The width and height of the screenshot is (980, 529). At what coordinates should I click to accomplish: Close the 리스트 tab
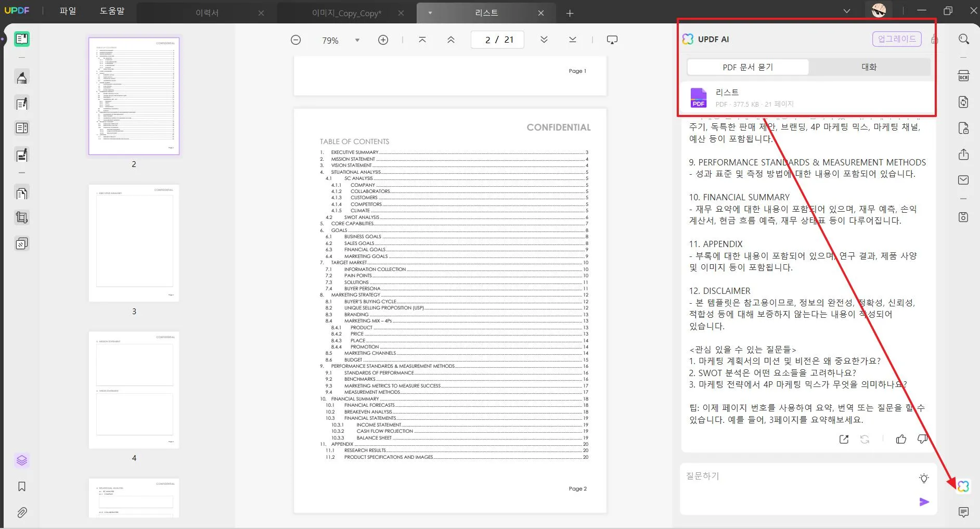(541, 13)
